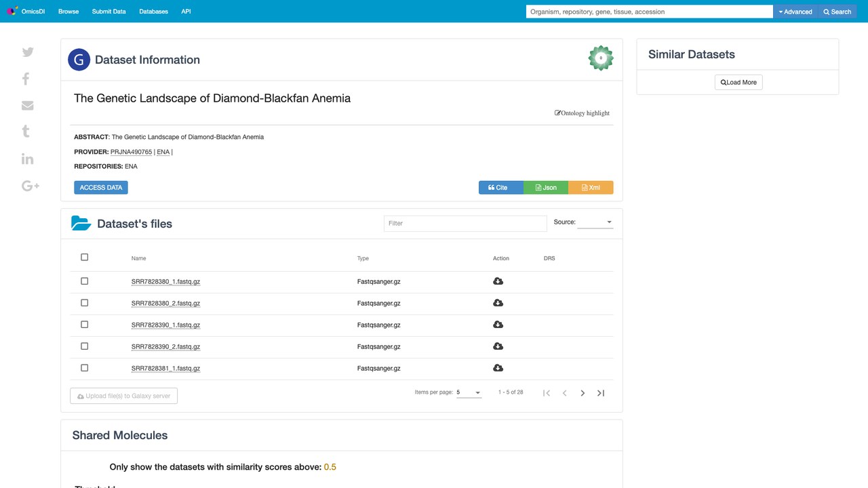This screenshot has width=868, height=488.
Task: Click the Search button
Action: [x=837, y=12]
